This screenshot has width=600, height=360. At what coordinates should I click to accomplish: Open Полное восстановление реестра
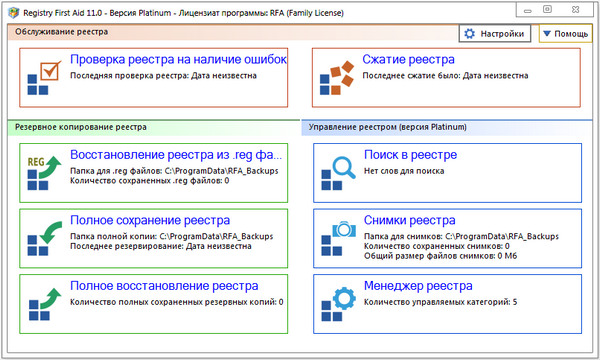[164, 285]
